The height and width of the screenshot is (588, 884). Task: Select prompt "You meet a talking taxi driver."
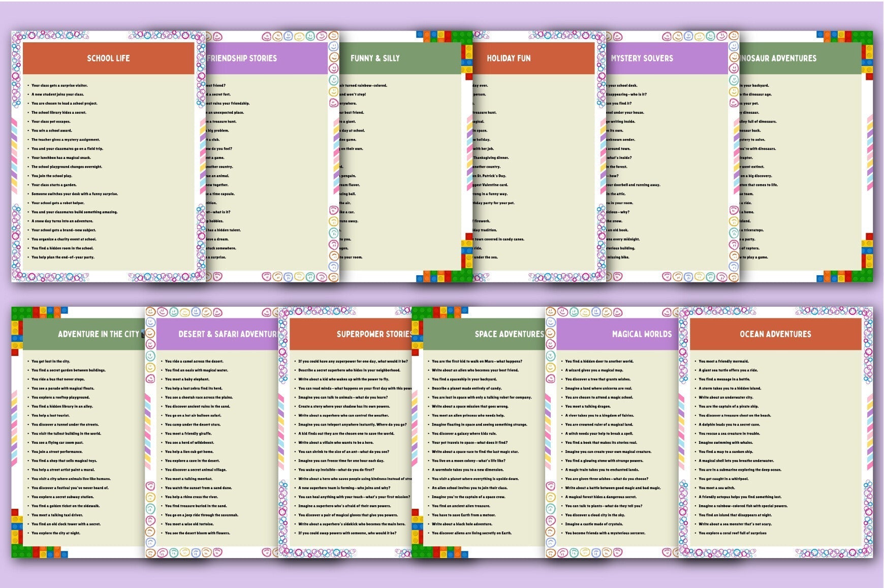[x=57, y=515]
